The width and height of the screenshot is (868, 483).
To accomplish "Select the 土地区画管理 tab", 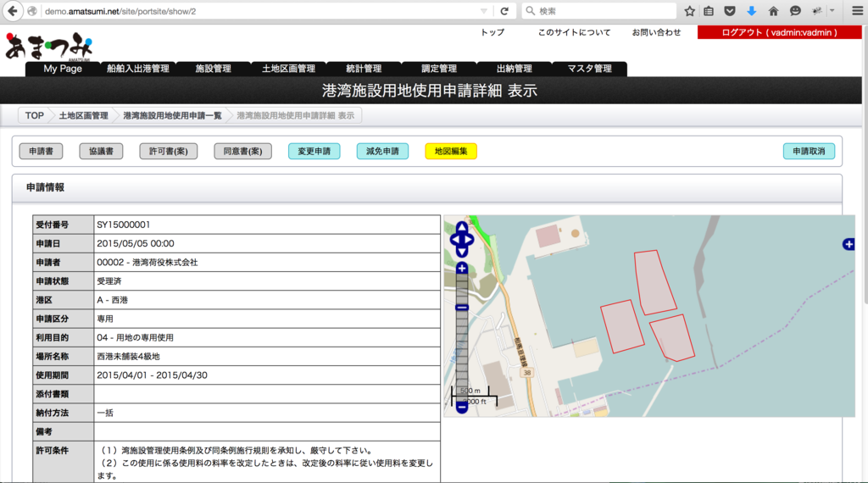I will [x=288, y=69].
